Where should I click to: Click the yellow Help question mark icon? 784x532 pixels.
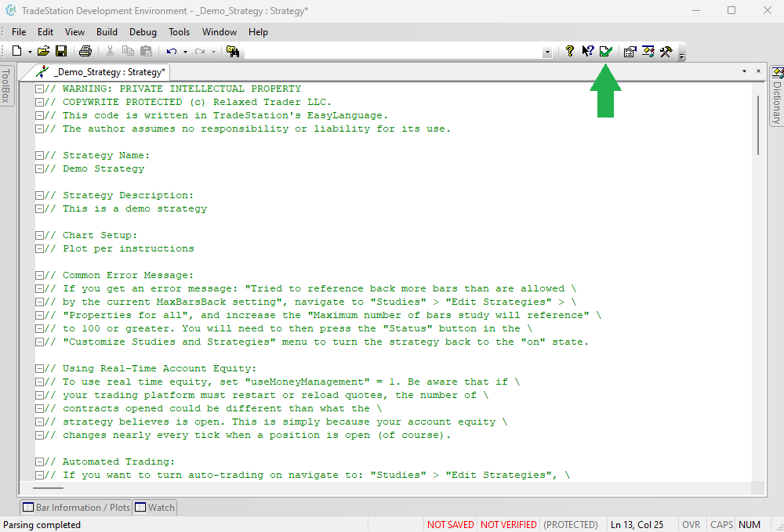[569, 51]
